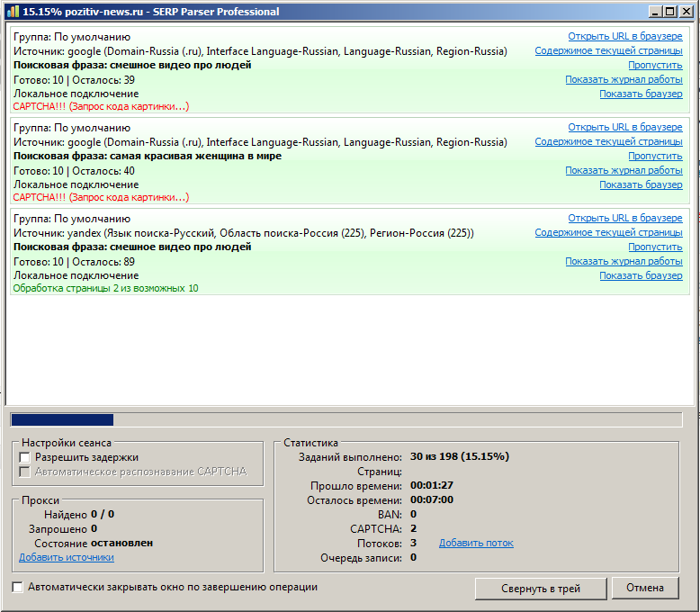View page content of 'самая красивая женщина' task
Screen dimensions: 700x612
point(608,141)
